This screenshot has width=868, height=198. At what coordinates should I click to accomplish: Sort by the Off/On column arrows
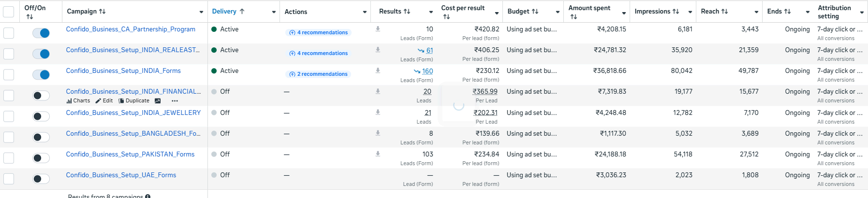click(29, 16)
